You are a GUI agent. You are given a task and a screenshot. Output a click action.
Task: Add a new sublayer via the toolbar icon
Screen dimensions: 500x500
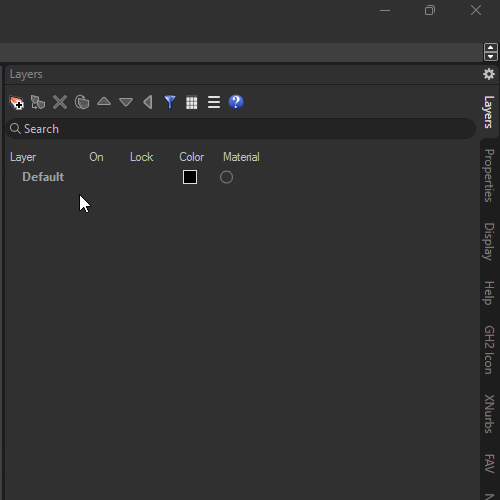tap(38, 102)
